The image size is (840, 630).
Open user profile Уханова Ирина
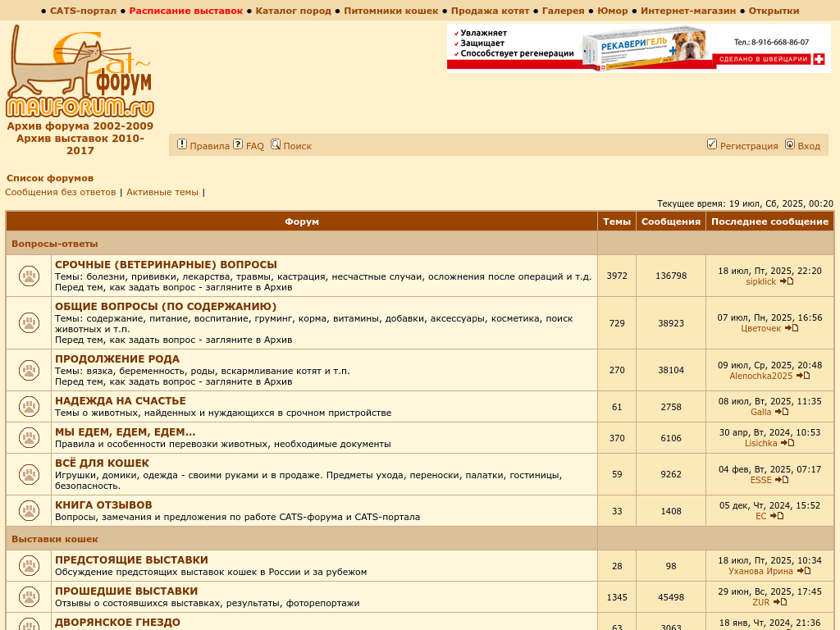tap(760, 571)
